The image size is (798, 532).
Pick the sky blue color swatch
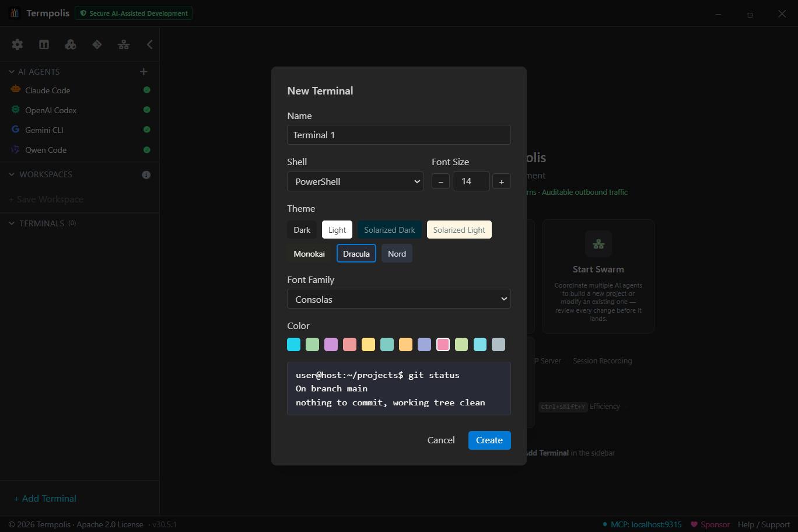pyautogui.click(x=480, y=344)
